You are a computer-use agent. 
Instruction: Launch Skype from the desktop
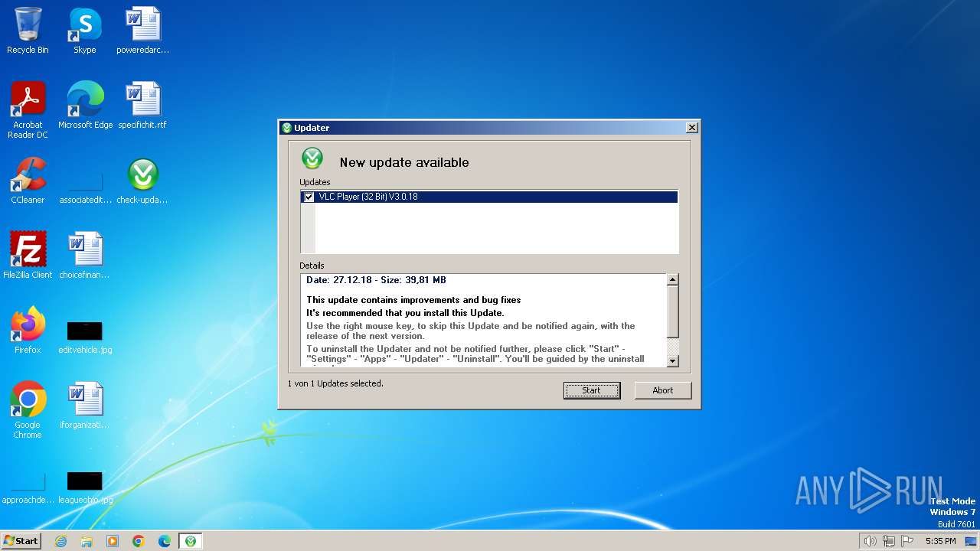[x=85, y=31]
